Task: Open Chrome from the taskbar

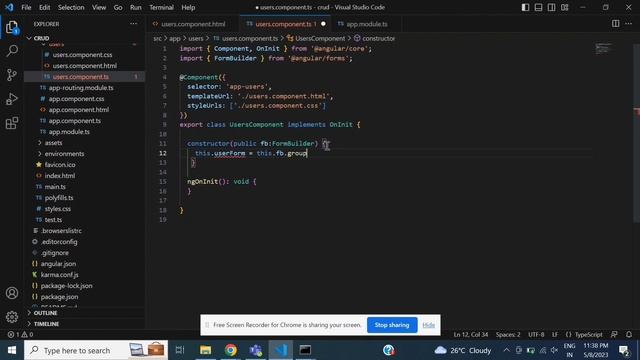Action: 231,350
